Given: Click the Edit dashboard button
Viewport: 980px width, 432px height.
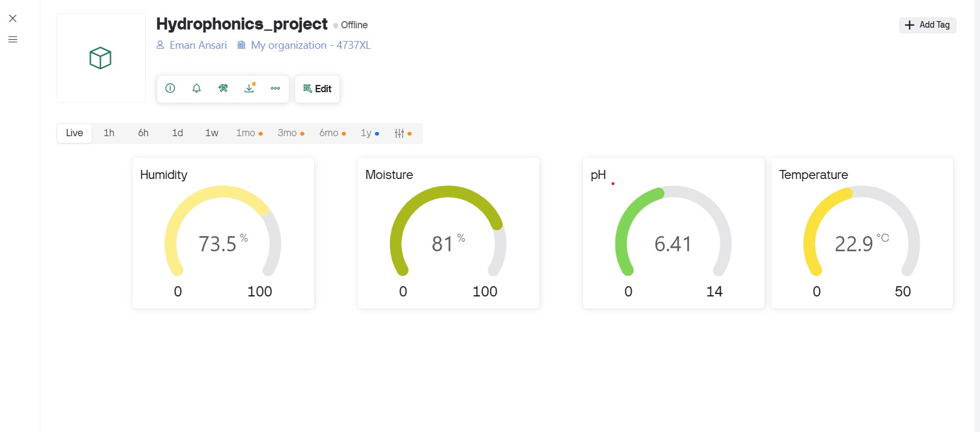Looking at the screenshot, I should [318, 89].
